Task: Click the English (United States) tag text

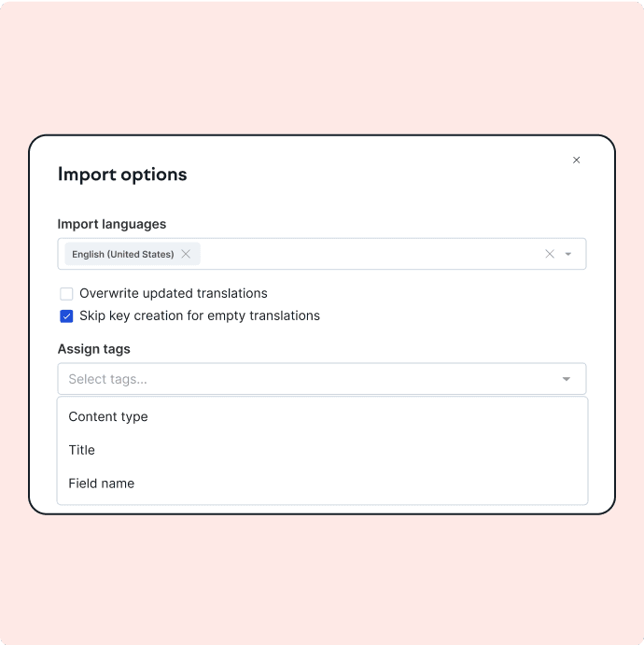Action: click(x=122, y=254)
